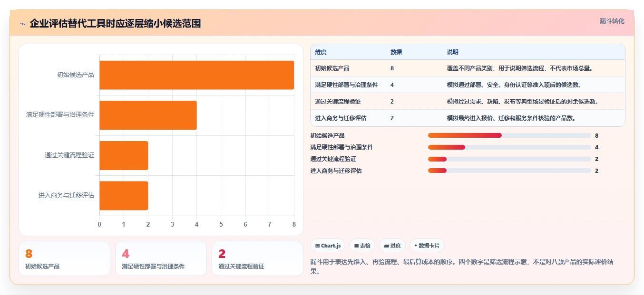Click the 通过关键流程验证 chart bar
This screenshot has height=295, width=644.
coord(124,155)
